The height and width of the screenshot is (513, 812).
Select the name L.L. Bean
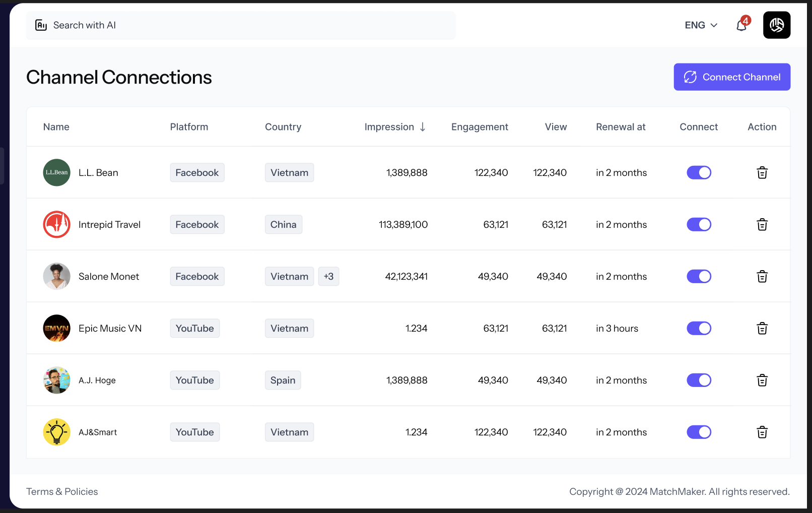tap(98, 172)
